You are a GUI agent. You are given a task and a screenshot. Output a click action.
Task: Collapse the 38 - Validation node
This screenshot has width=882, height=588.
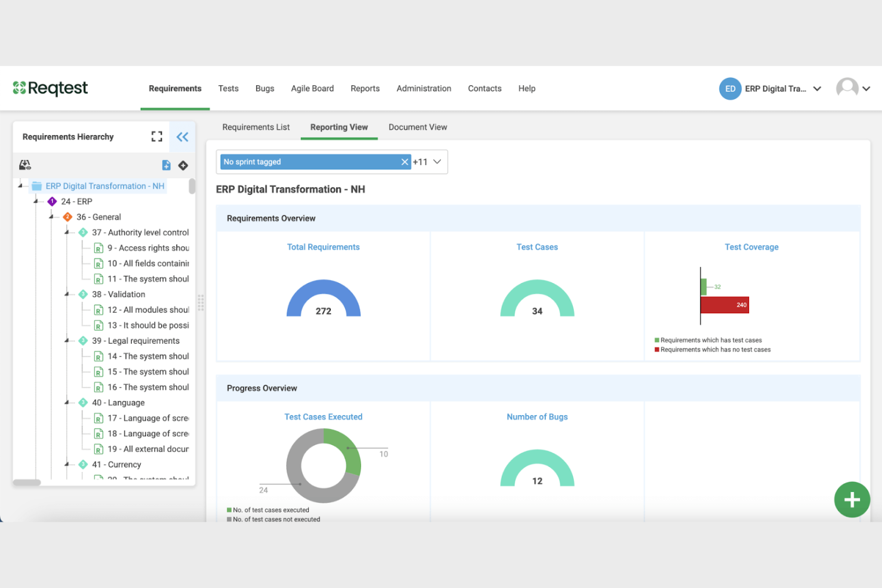[67, 294]
